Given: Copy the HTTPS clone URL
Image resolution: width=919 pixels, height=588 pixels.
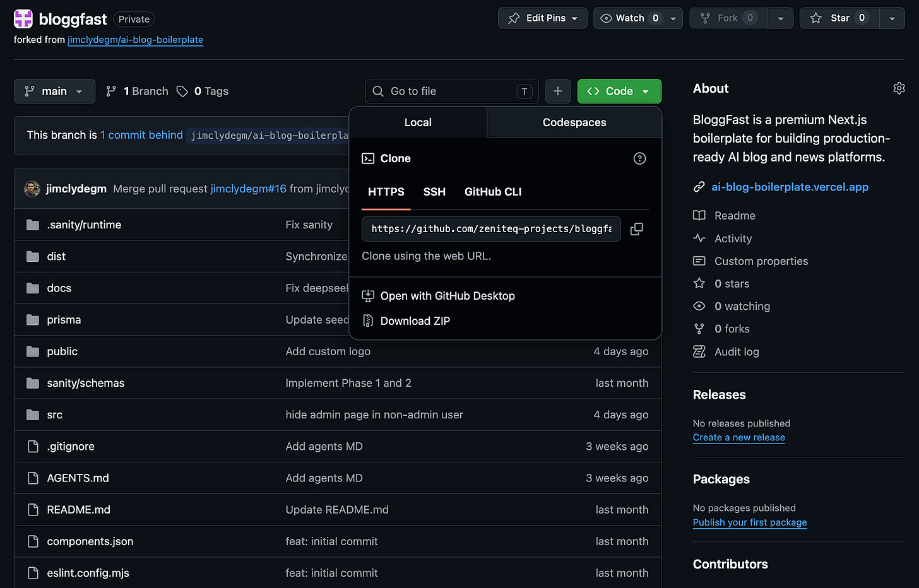Looking at the screenshot, I should point(636,228).
